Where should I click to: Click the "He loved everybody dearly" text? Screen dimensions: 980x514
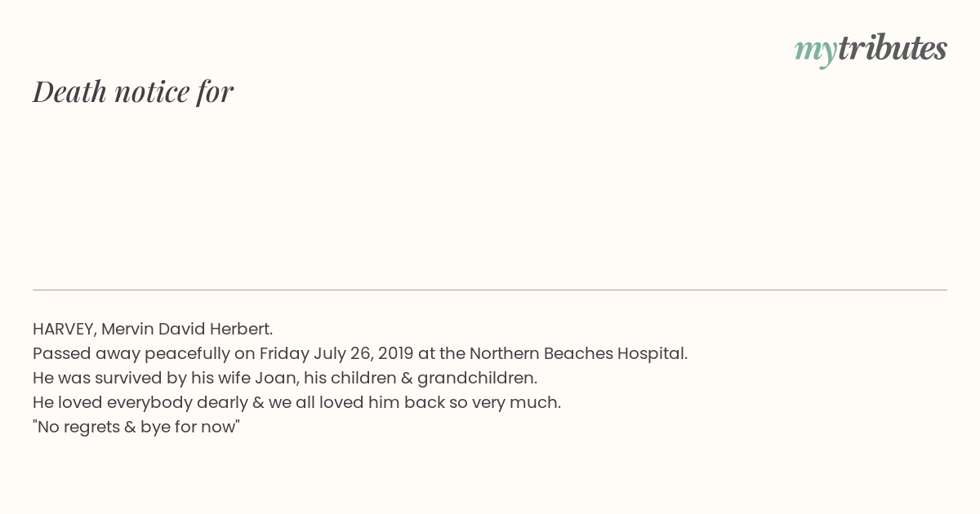[x=140, y=403]
